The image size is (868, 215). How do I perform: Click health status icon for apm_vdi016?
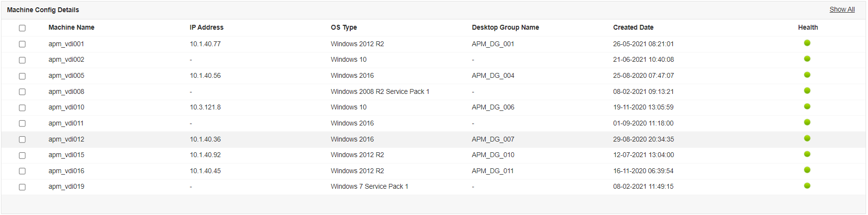807,170
